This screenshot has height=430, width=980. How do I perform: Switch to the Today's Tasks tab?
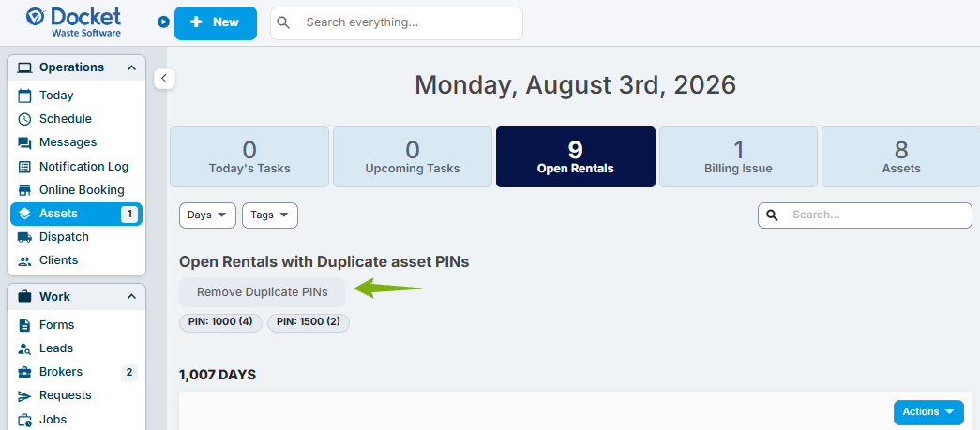(249, 157)
